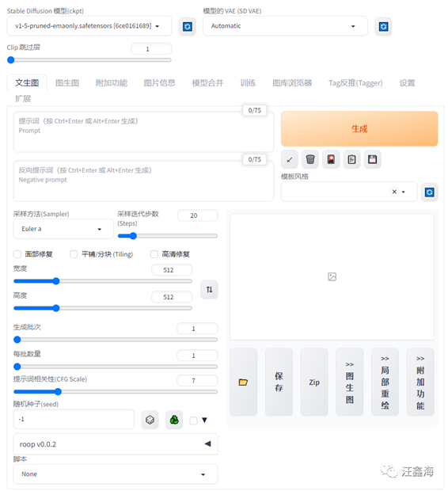Click the clipboard paste styles icon
Viewport: 448px width, 491px height.
[351, 159]
